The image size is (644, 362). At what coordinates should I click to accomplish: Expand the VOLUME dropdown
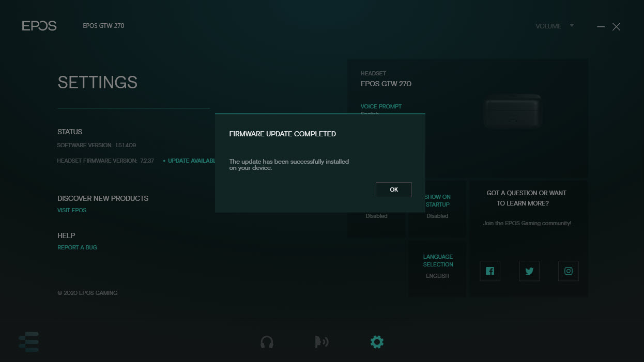tap(555, 26)
